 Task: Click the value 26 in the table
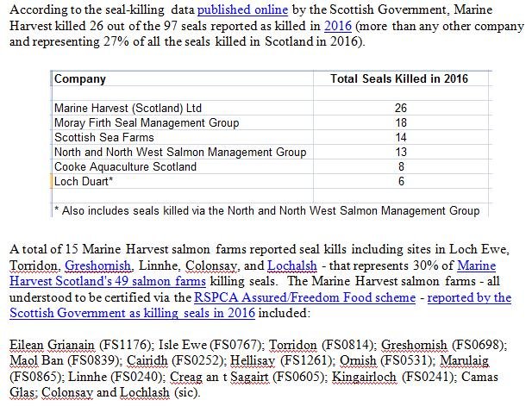coord(399,109)
